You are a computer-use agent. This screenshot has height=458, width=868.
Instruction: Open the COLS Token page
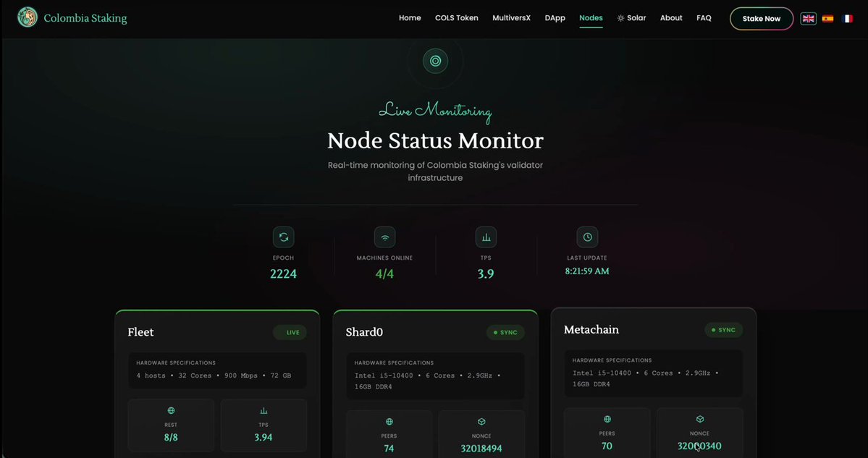457,18
